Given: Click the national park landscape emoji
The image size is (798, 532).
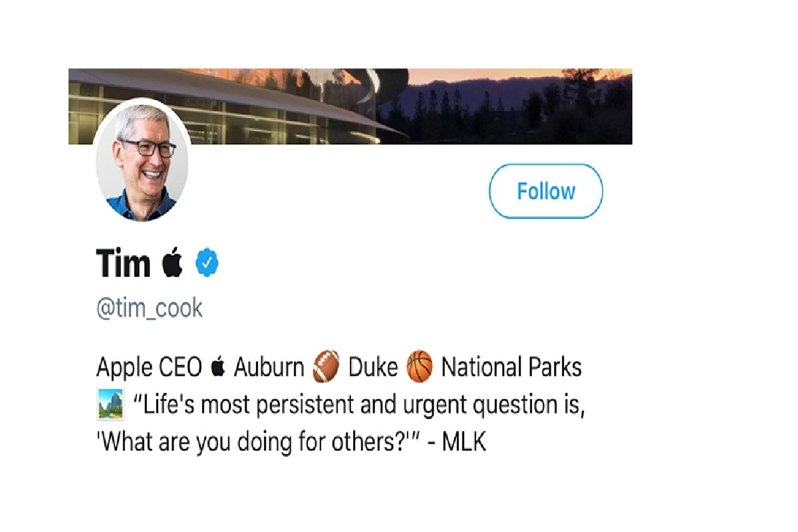Looking at the screenshot, I should [110, 404].
